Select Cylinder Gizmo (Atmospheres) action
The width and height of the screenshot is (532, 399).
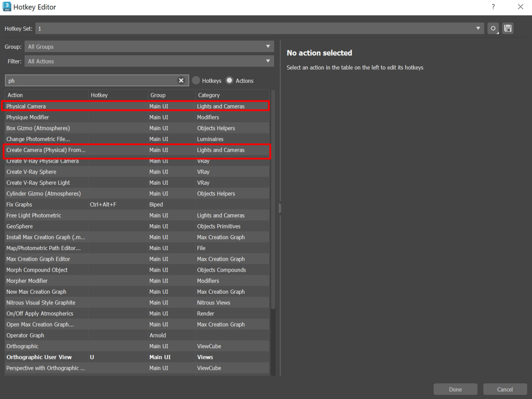click(137, 193)
